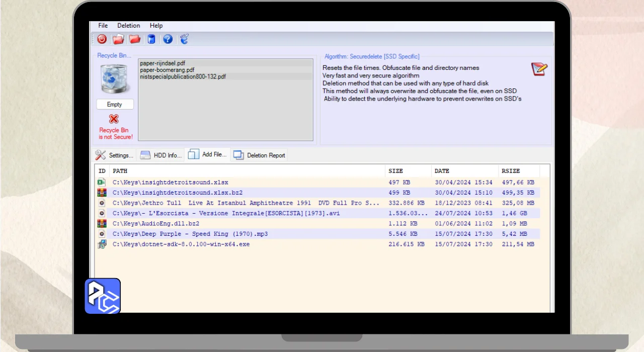Image resolution: width=644 pixels, height=352 pixels.
Task: Click the algorithm edit notepad icon
Action: coord(539,69)
